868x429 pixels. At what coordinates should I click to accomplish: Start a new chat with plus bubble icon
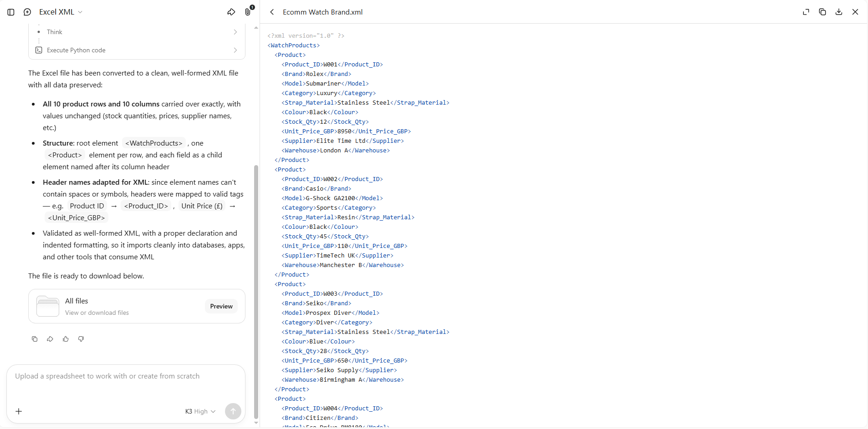click(27, 12)
